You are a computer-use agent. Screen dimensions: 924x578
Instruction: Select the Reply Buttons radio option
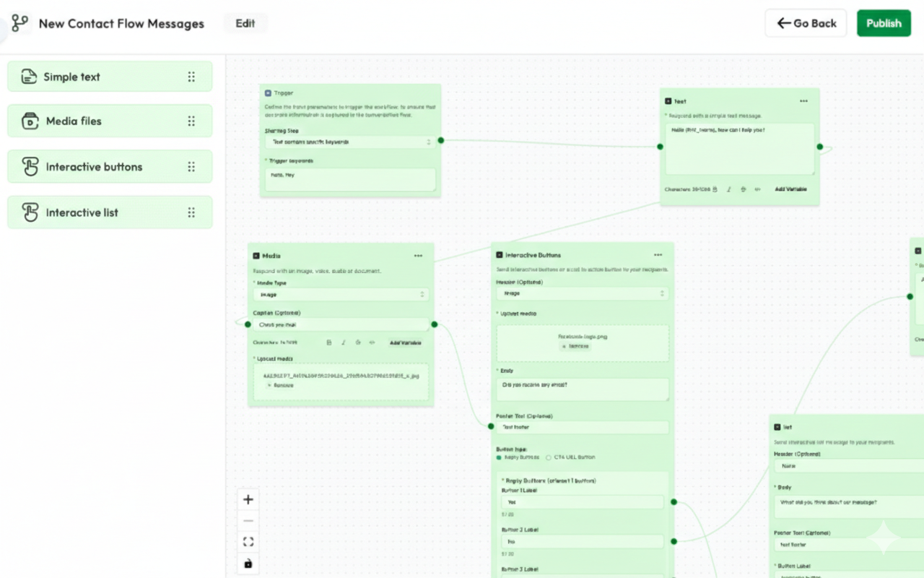pyautogui.click(x=499, y=457)
